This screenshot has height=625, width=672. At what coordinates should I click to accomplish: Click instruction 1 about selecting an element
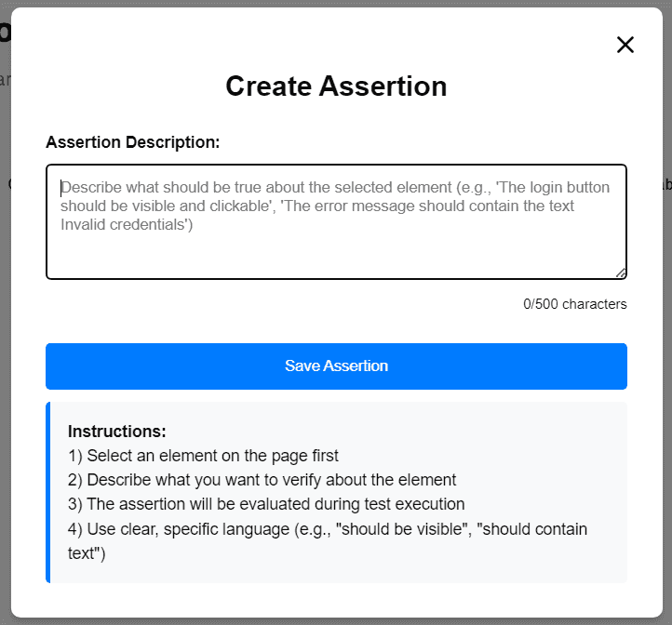click(203, 456)
